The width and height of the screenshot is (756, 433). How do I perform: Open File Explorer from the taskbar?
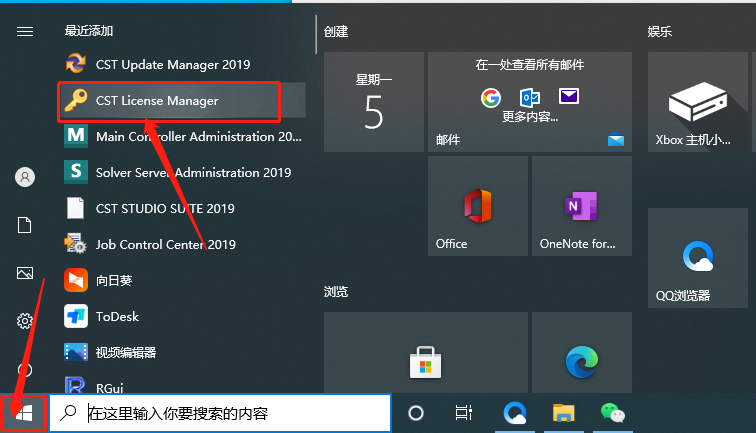[564, 413]
